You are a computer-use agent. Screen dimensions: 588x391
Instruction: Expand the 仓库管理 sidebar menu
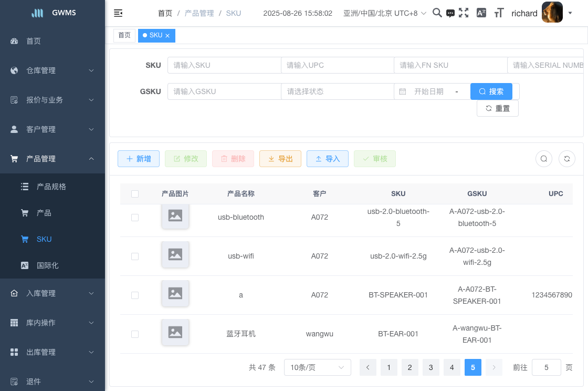pyautogui.click(x=52, y=70)
